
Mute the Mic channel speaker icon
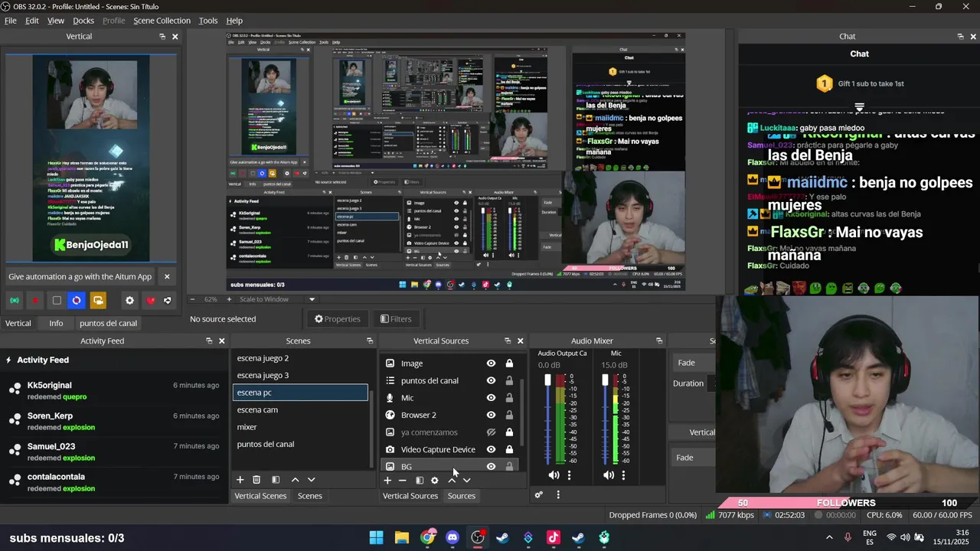(x=609, y=475)
